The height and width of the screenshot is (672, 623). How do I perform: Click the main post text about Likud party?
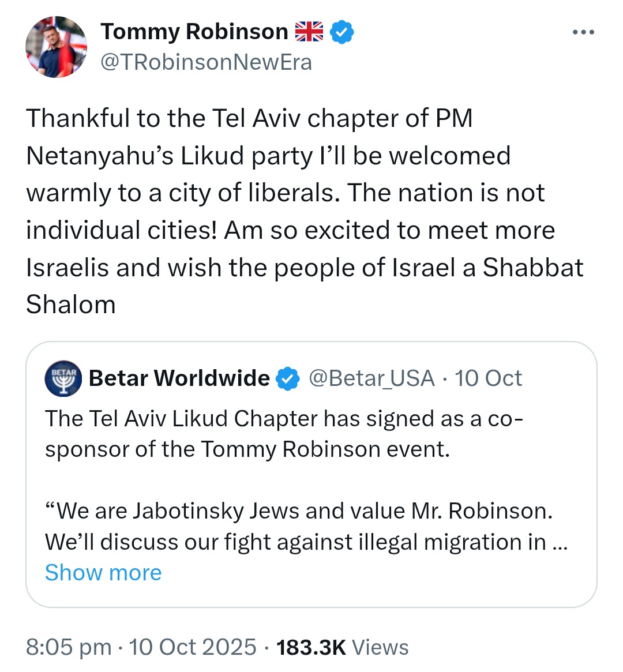(x=305, y=211)
